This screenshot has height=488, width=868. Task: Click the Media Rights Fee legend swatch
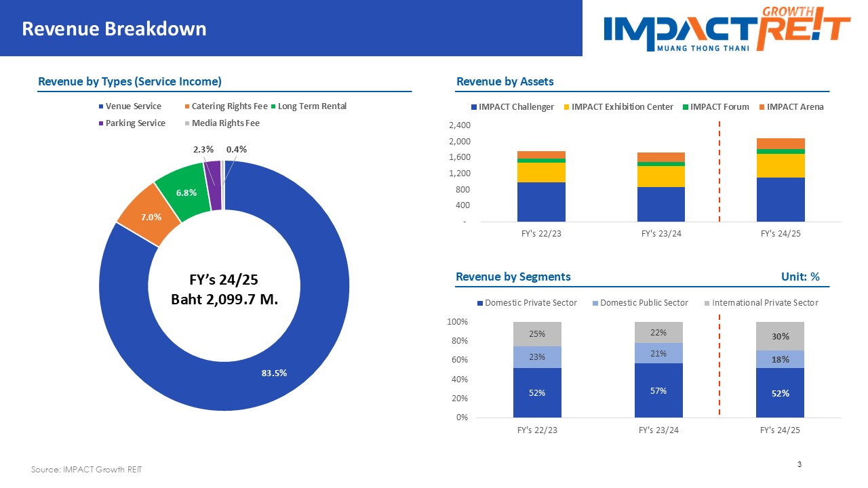(x=188, y=123)
